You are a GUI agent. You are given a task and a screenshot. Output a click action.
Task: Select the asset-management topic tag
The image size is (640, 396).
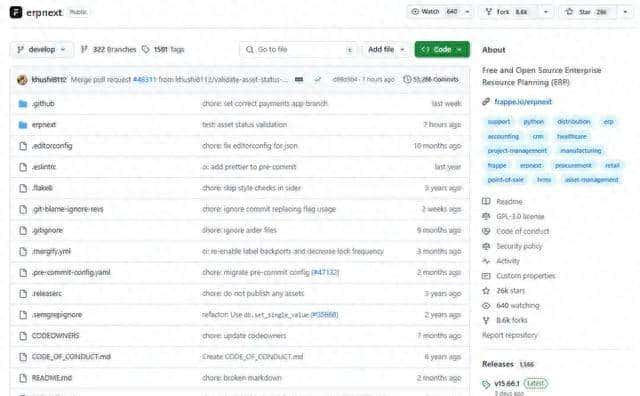click(x=591, y=180)
